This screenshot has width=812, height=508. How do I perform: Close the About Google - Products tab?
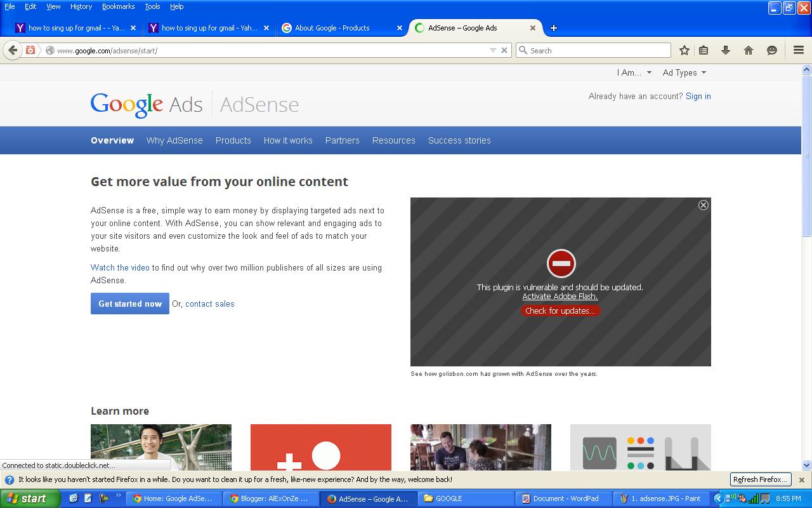click(x=400, y=28)
